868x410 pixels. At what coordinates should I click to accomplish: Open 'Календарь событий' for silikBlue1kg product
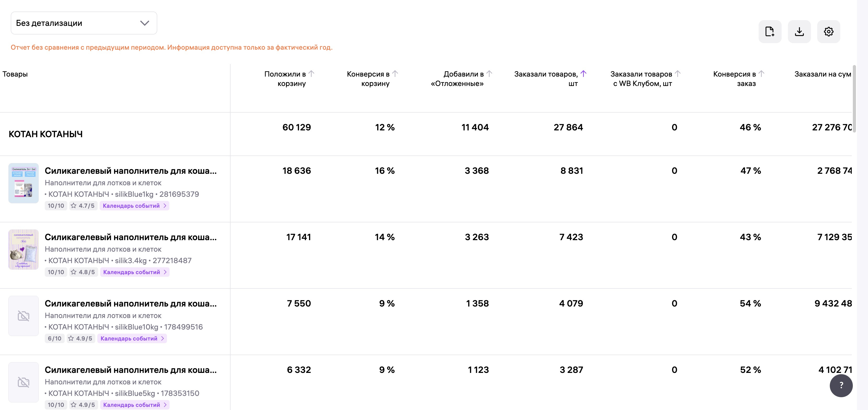[x=134, y=206]
